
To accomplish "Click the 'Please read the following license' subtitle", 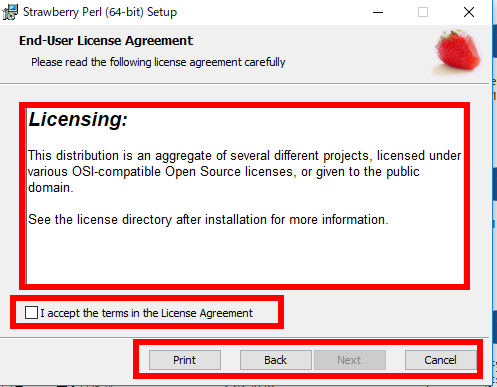I will 158,62.
